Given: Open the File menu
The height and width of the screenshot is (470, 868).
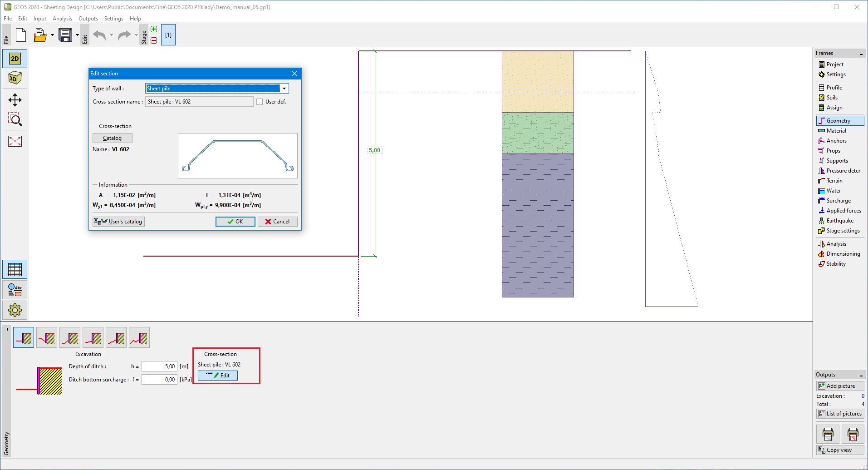Looking at the screenshot, I should (8, 19).
